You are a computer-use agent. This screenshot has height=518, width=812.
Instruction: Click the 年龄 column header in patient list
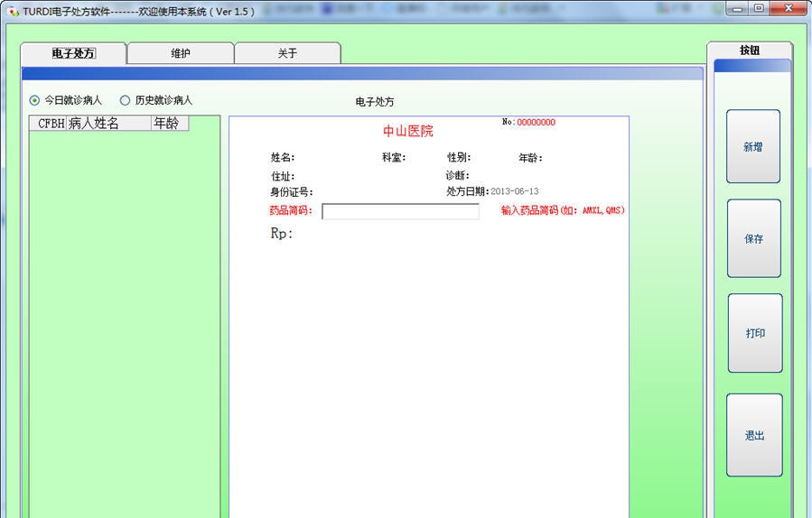pos(170,123)
